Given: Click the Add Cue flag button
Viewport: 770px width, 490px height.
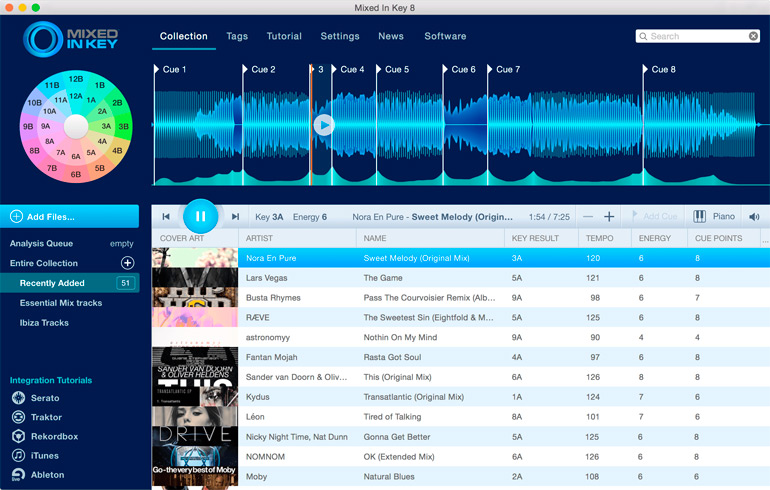Looking at the screenshot, I should [x=654, y=217].
